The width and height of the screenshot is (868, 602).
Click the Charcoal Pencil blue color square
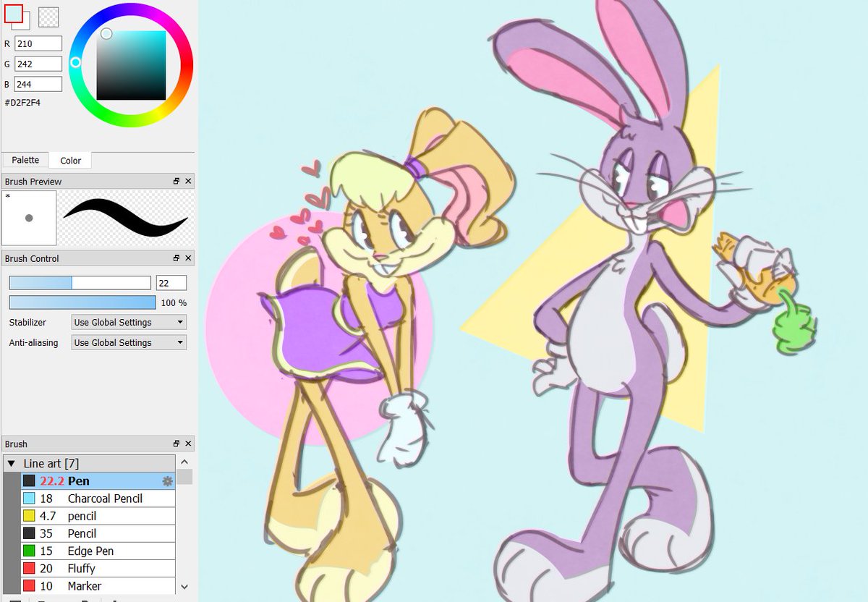pos(29,499)
